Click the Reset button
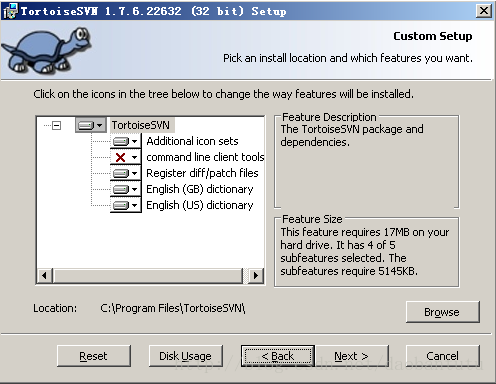The width and height of the screenshot is (496, 384). (x=94, y=356)
